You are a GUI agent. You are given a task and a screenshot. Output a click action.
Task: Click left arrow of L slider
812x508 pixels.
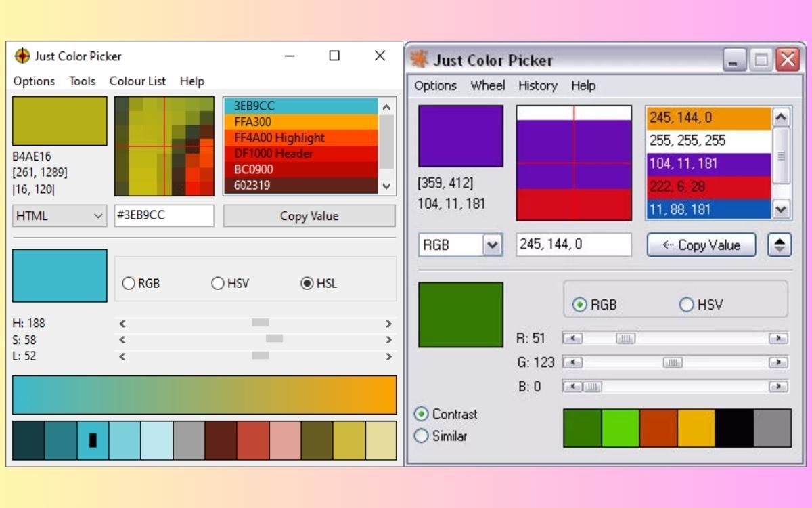(x=122, y=356)
